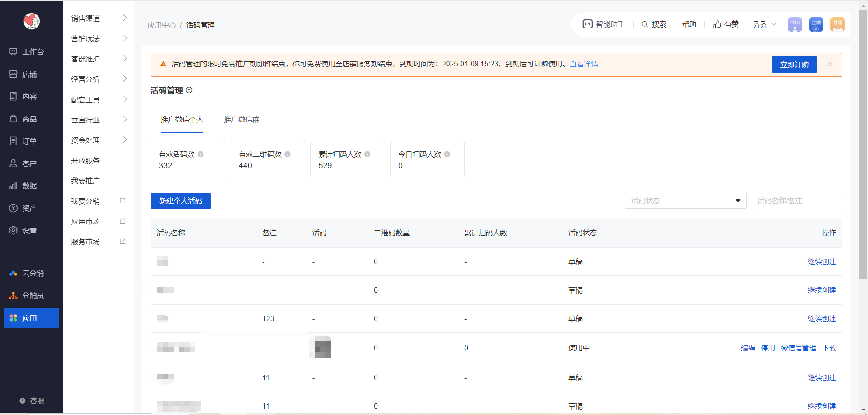868x415 pixels.
Task: Dismiss the promotion notice banner
Action: tap(830, 65)
